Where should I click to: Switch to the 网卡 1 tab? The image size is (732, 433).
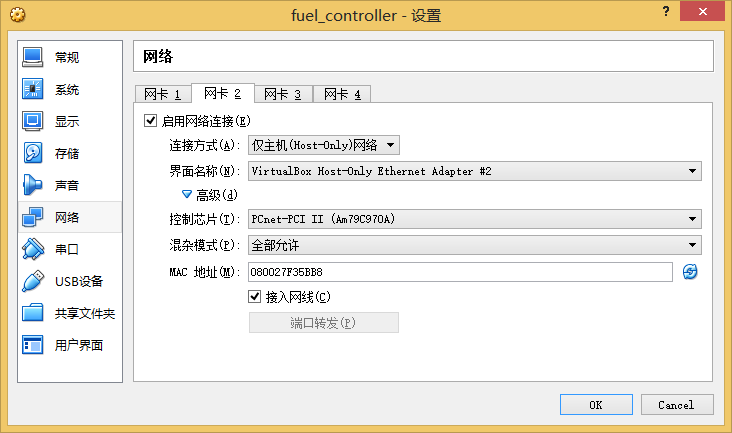162,94
